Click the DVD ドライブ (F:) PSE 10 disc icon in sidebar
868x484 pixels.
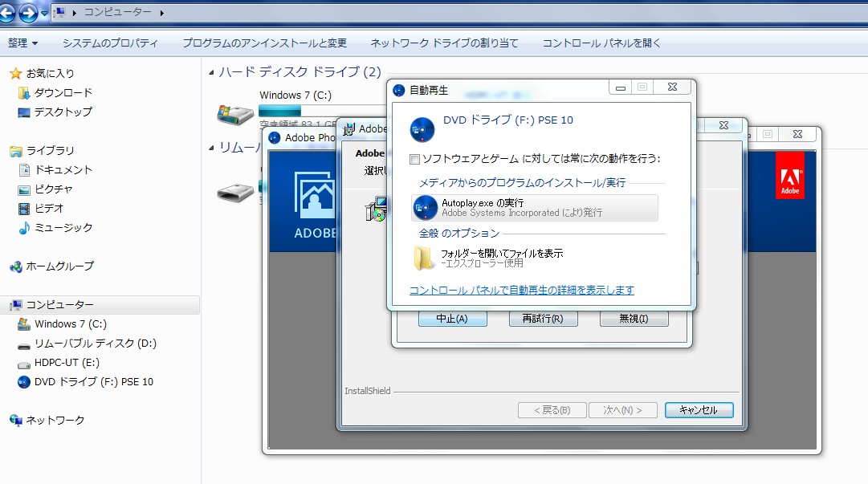24,382
